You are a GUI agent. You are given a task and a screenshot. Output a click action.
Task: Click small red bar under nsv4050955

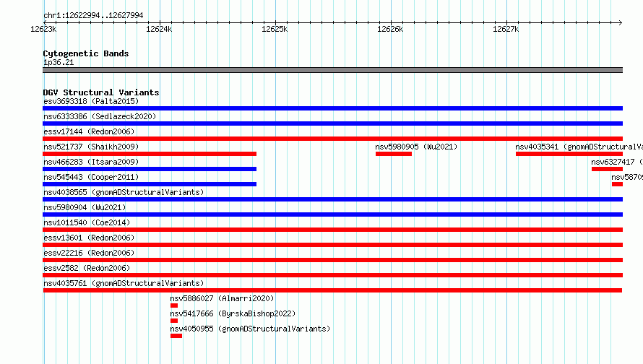pyautogui.click(x=176, y=336)
